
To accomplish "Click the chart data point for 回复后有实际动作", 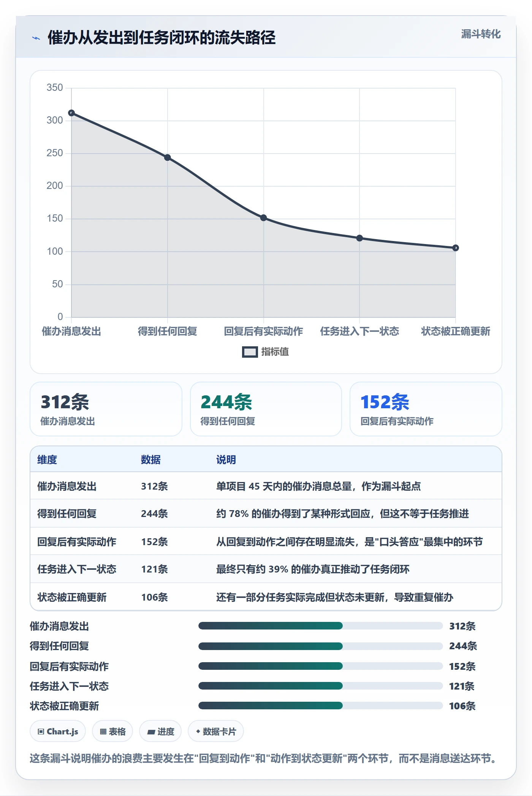I will [264, 218].
